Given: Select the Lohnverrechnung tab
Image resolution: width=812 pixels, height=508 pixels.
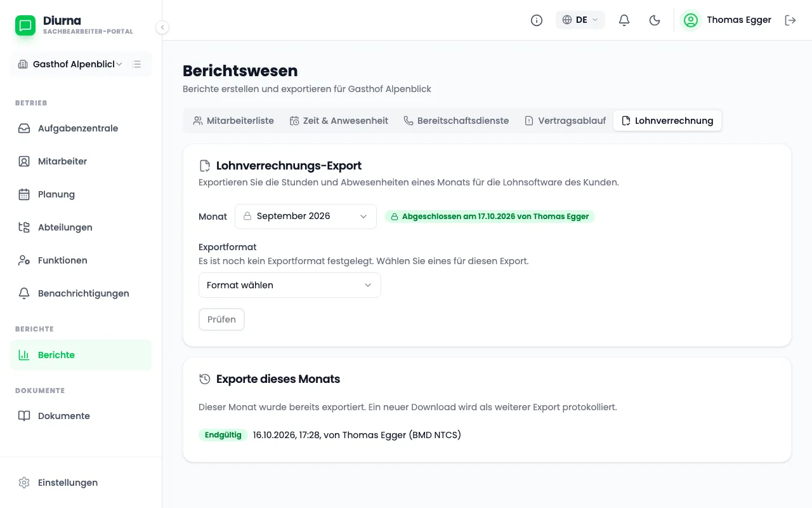Looking at the screenshot, I should pos(667,121).
